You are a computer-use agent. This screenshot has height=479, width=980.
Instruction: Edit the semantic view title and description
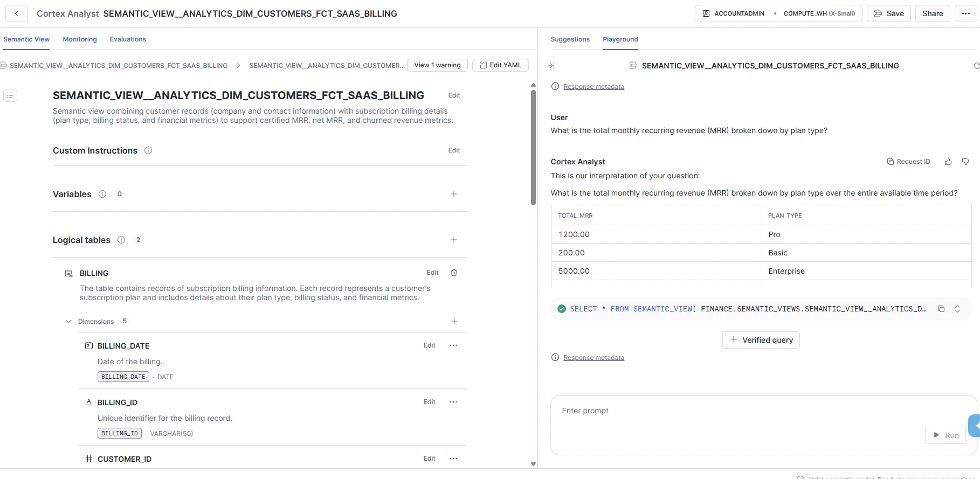454,95
